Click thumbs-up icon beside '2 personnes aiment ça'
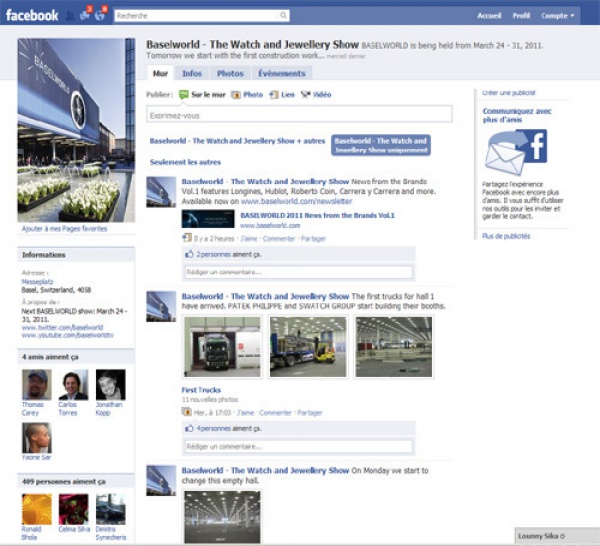This screenshot has height=546, width=600. (189, 254)
